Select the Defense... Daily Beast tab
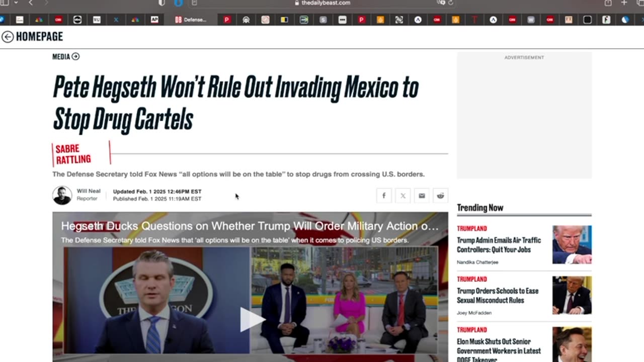 click(x=190, y=20)
